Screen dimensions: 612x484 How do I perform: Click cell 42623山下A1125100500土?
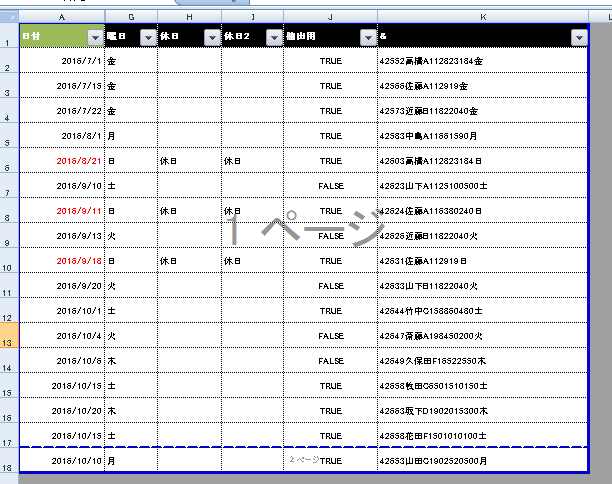click(x=483, y=185)
